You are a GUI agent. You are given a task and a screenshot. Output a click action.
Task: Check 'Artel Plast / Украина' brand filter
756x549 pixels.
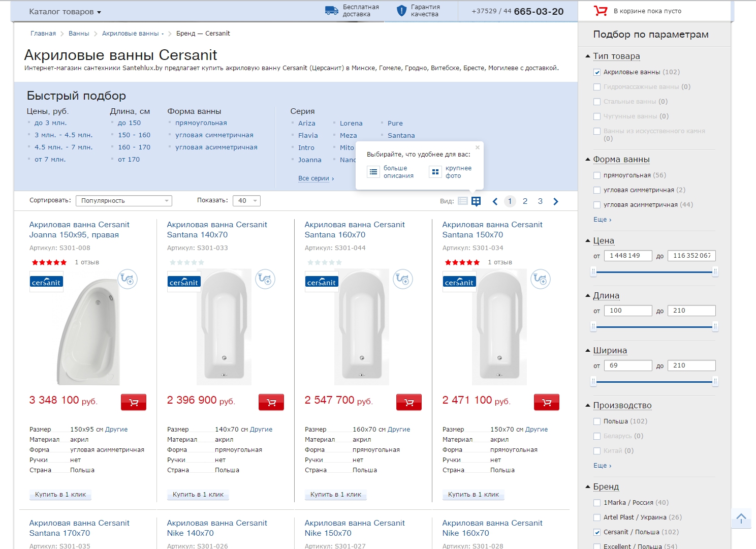(597, 517)
